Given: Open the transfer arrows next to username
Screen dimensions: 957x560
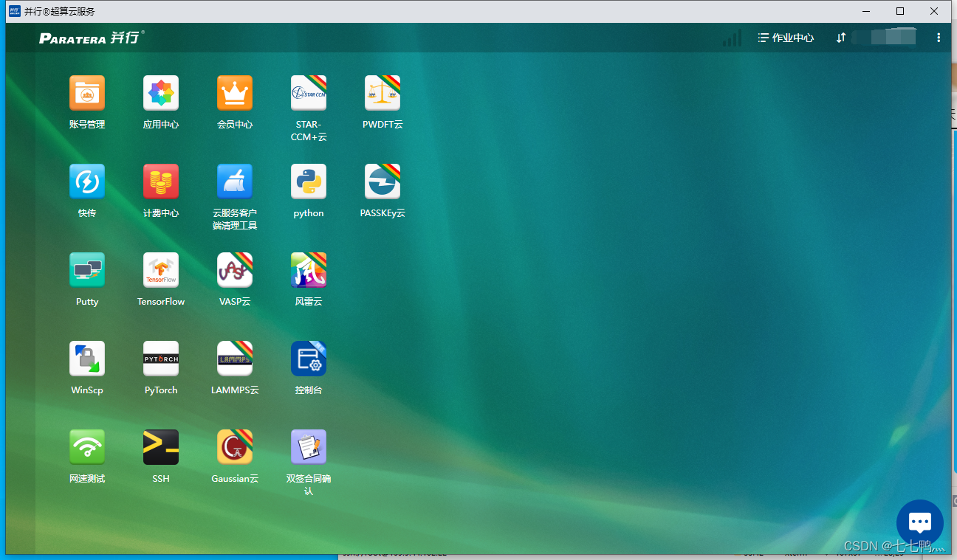Looking at the screenshot, I should (x=840, y=38).
